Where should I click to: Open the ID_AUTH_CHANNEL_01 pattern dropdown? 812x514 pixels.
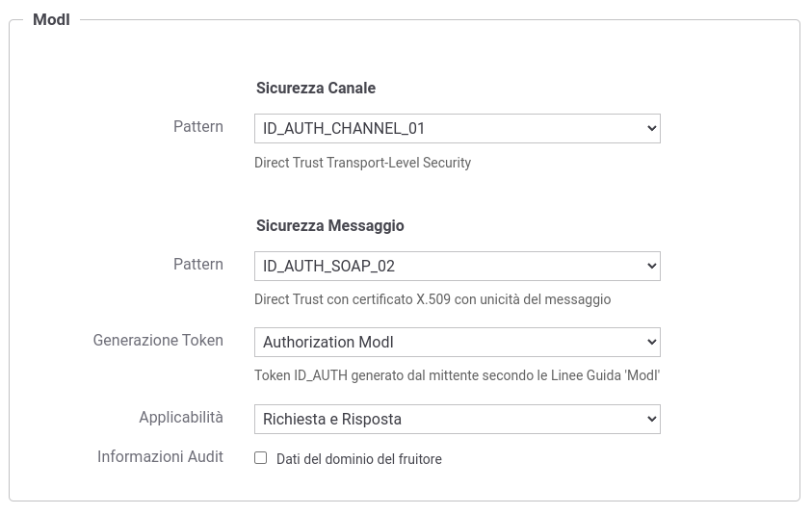(x=457, y=128)
